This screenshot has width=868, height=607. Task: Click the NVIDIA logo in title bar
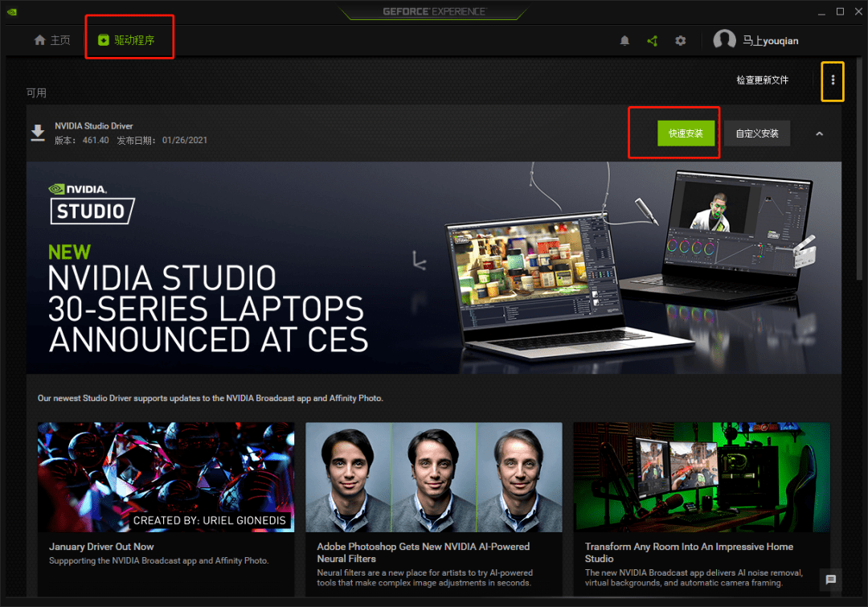[x=11, y=11]
